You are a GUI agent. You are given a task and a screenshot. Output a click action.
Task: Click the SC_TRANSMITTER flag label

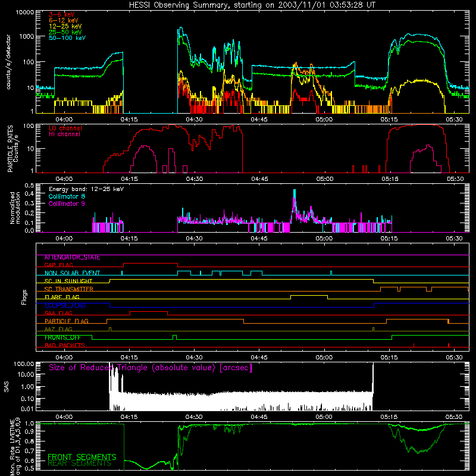(x=69, y=289)
